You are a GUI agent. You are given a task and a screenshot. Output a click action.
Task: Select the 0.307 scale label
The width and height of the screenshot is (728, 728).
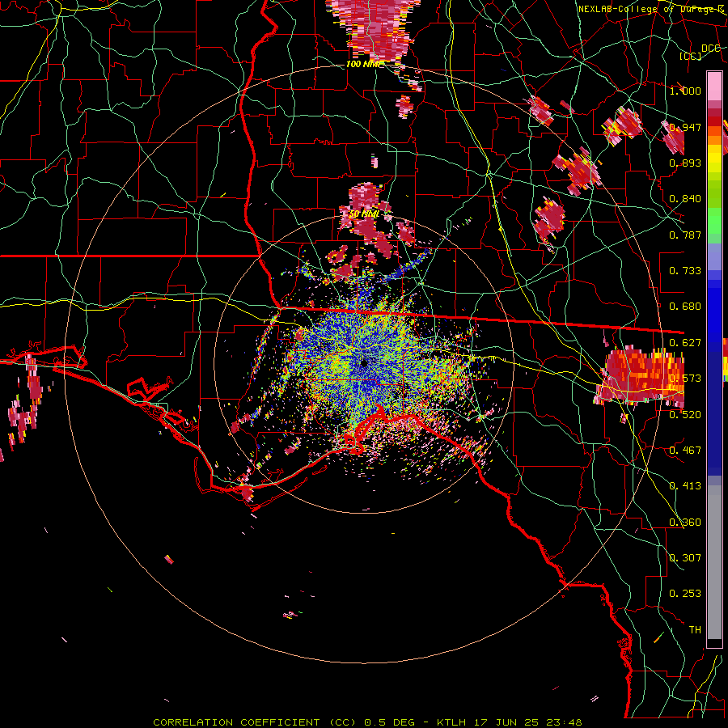coord(685,558)
